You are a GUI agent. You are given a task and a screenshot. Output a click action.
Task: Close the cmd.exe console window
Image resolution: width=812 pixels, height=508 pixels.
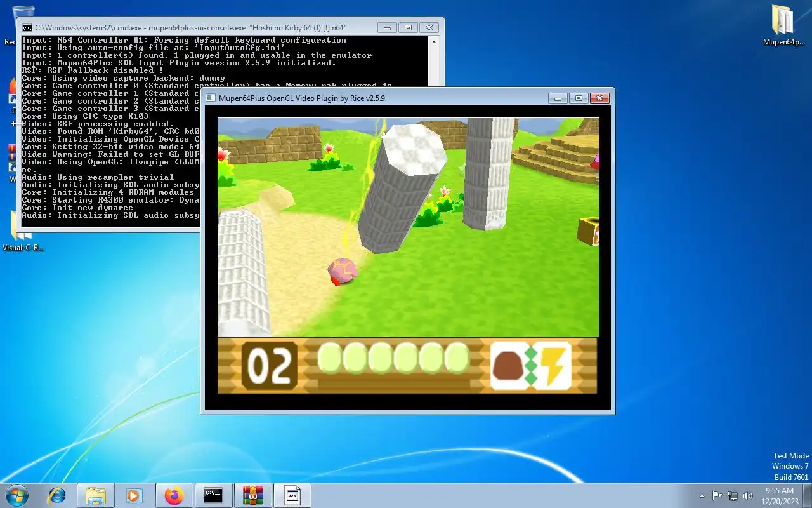[x=429, y=28]
